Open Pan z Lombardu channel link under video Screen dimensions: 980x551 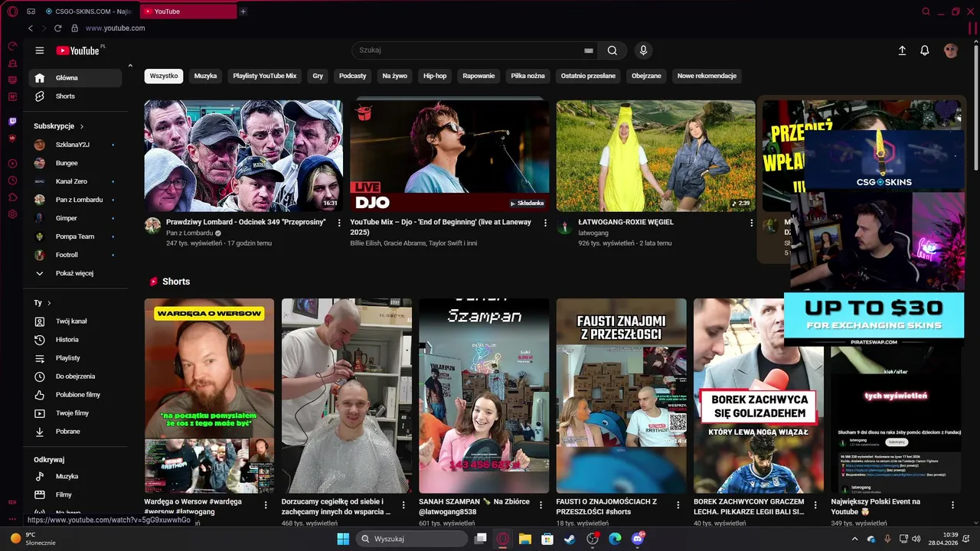pos(189,233)
